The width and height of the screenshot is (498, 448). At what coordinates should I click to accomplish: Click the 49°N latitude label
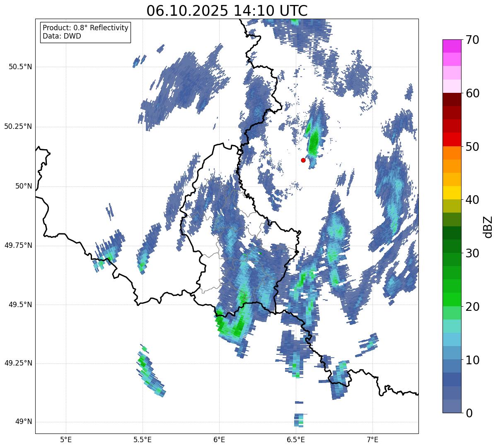24,421
